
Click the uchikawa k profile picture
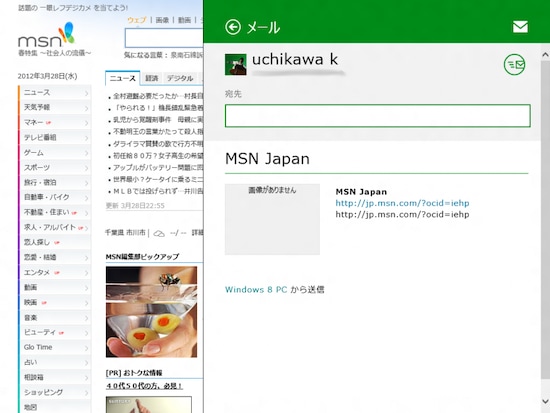pyautogui.click(x=235, y=65)
